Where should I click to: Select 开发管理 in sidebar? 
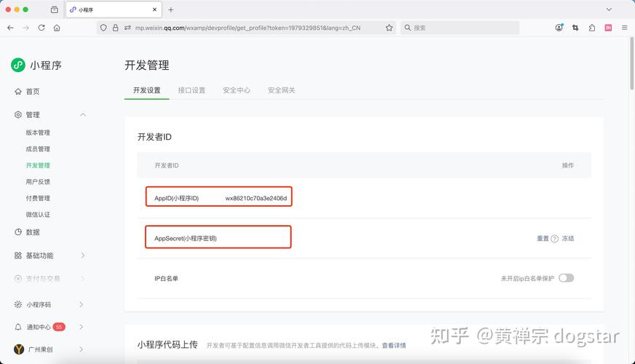[38, 165]
